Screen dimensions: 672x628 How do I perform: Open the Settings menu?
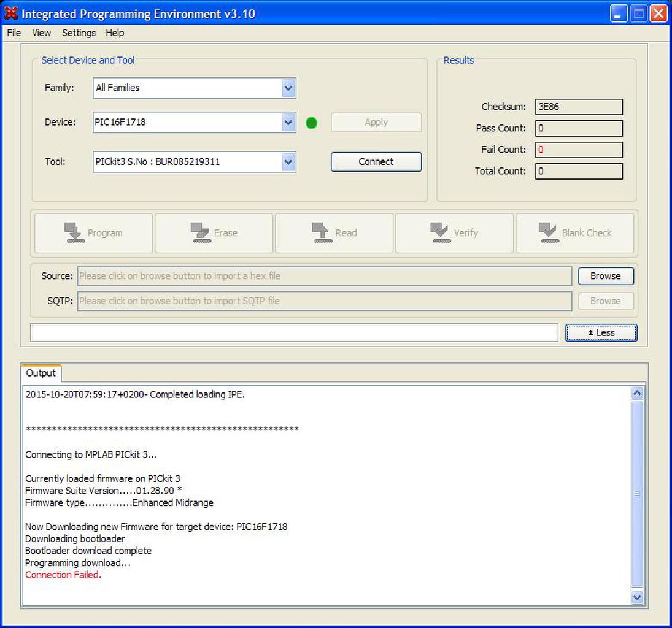click(x=79, y=33)
